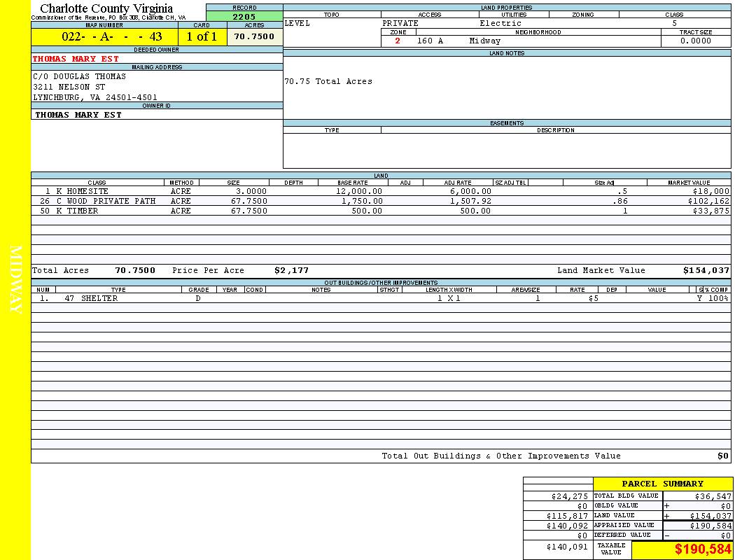Click the Owner ID name THOMAS MARY EST
Viewport: 735px width, 560px height.
tap(78, 115)
